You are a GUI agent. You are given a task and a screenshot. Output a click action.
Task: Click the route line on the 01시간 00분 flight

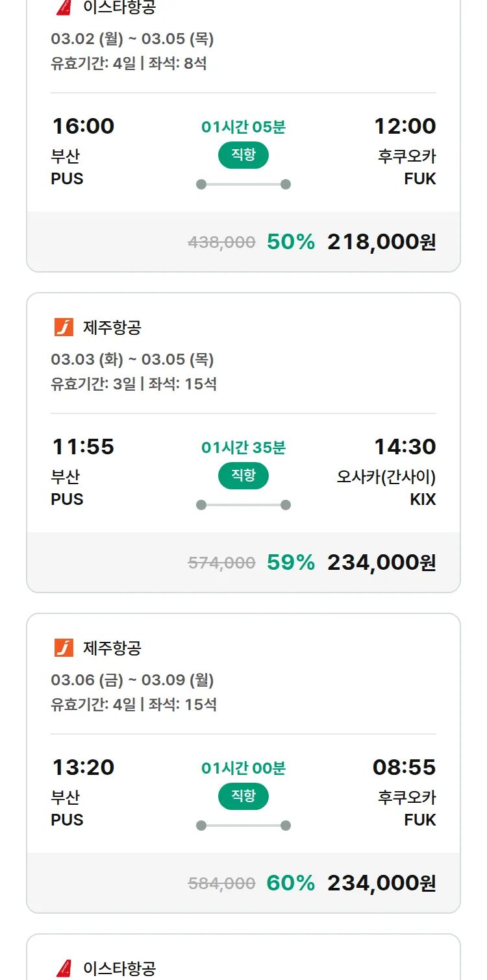[243, 826]
